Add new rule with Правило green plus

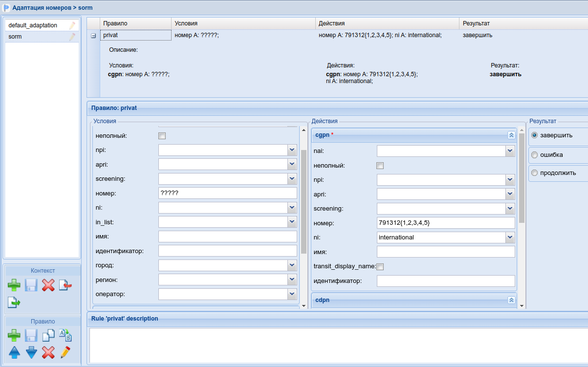14,336
